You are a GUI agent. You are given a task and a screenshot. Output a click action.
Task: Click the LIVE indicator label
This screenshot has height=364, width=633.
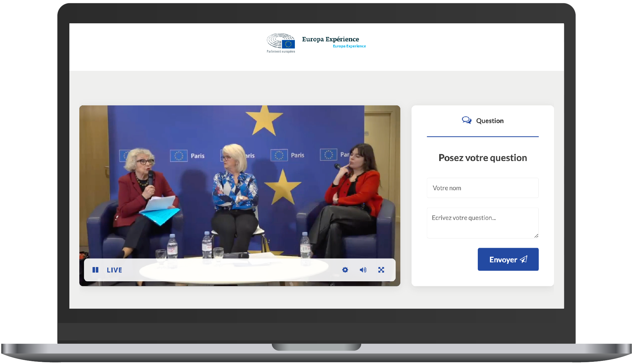tap(114, 270)
